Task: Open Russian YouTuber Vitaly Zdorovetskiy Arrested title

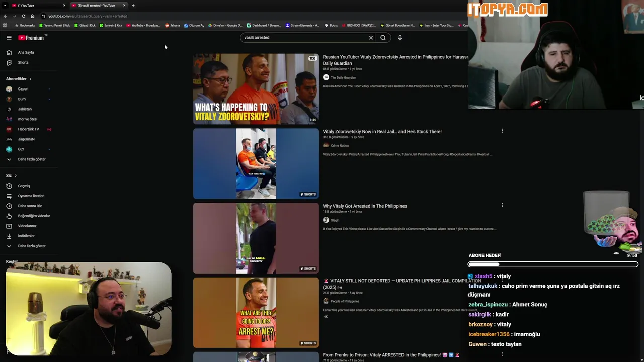Action: [395, 60]
